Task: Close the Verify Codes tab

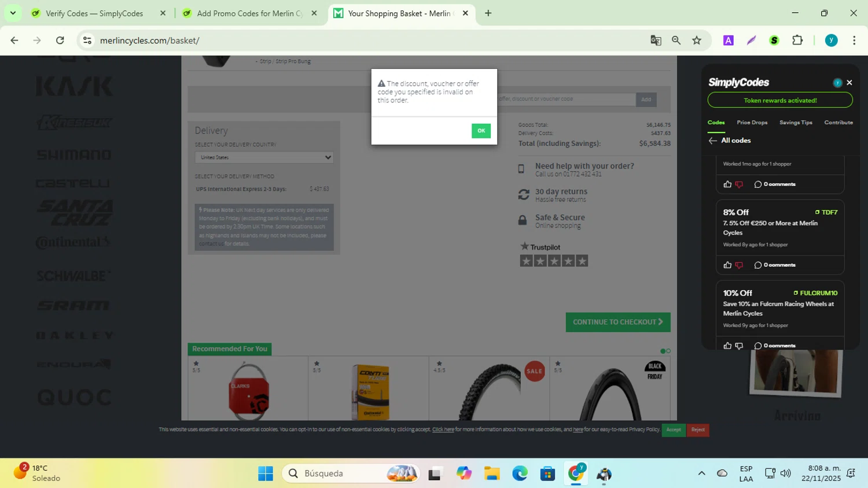Action: click(x=163, y=13)
